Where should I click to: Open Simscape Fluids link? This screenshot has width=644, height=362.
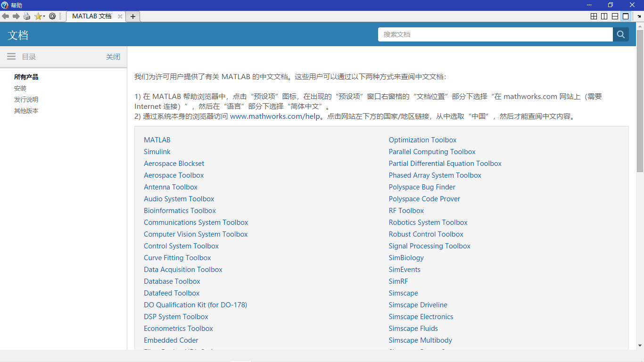pos(413,329)
